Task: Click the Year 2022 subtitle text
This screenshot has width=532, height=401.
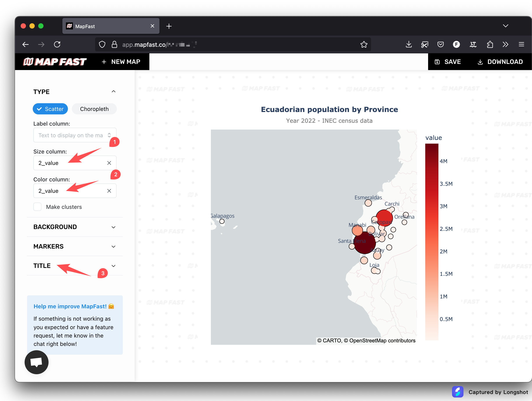Action: (329, 121)
